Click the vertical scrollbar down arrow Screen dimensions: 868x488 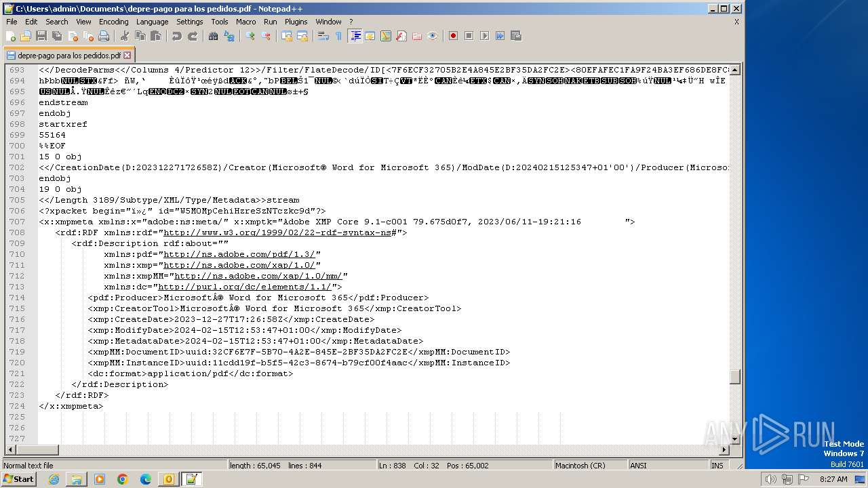point(735,439)
